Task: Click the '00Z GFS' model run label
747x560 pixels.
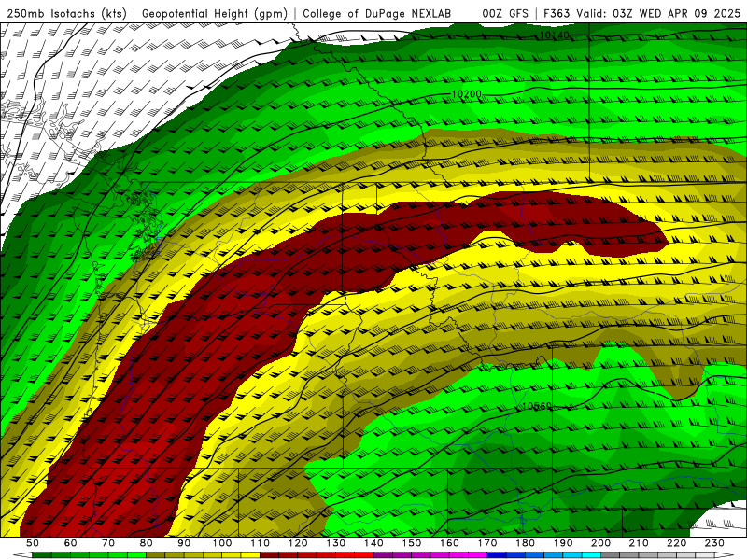Action: (505, 13)
